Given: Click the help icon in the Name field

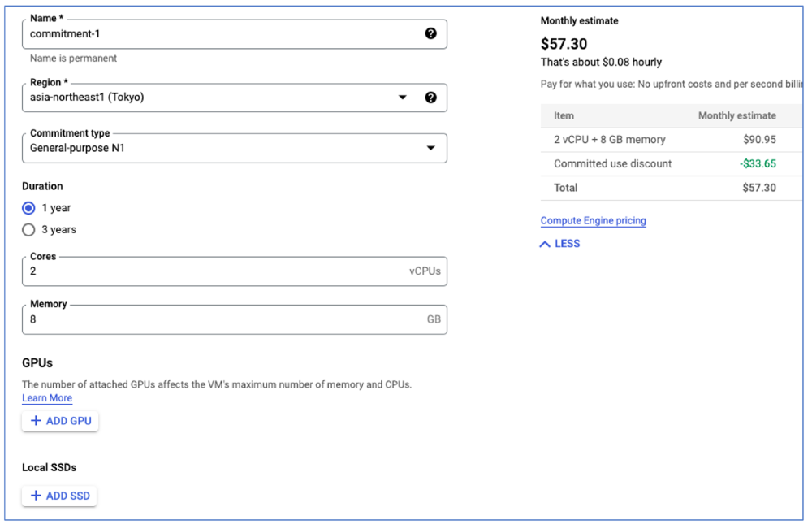Looking at the screenshot, I should (x=430, y=33).
